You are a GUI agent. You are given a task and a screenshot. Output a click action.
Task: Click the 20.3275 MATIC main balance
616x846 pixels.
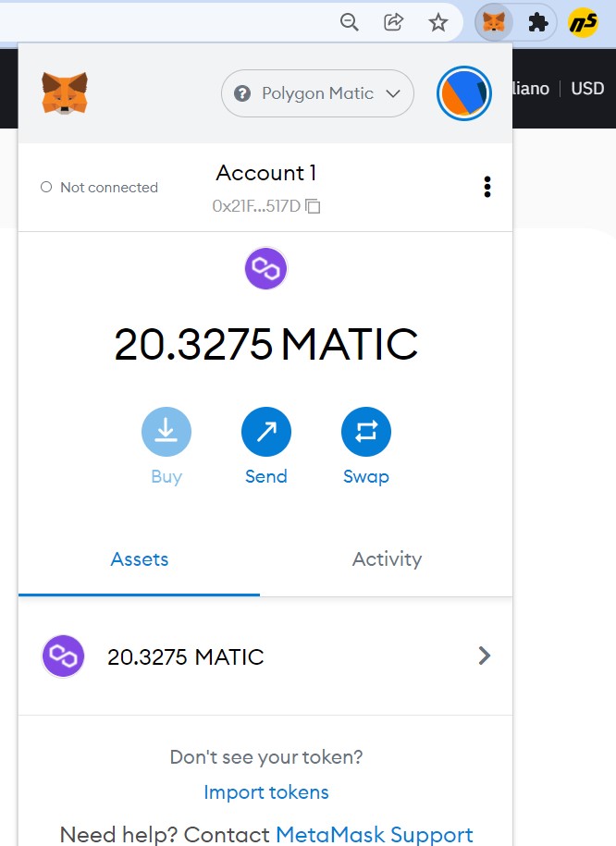[x=266, y=344]
